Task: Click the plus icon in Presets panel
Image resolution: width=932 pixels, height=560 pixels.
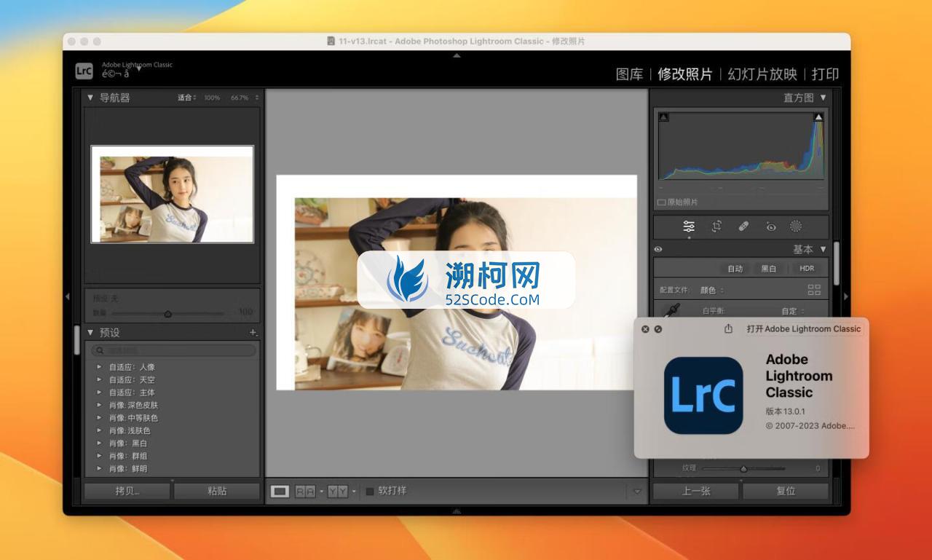Action: coord(253,332)
